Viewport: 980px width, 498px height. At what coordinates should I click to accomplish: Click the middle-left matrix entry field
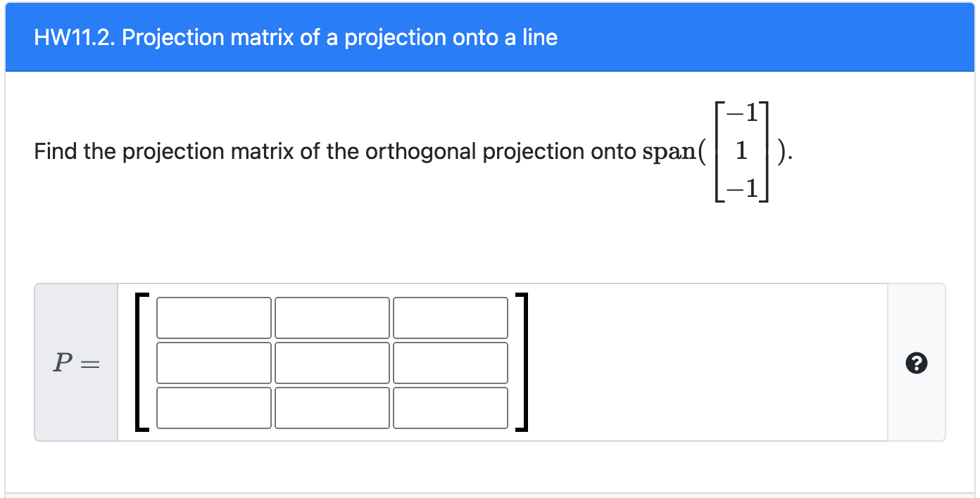pyautogui.click(x=213, y=362)
